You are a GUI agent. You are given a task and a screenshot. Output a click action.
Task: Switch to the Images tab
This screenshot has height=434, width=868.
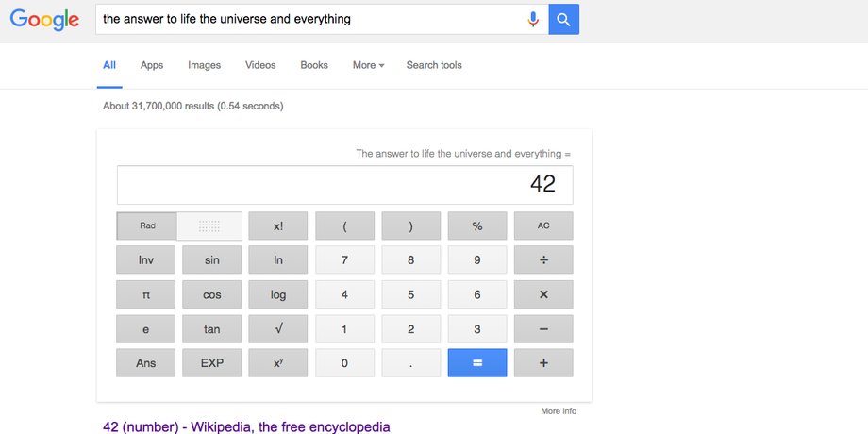click(205, 65)
